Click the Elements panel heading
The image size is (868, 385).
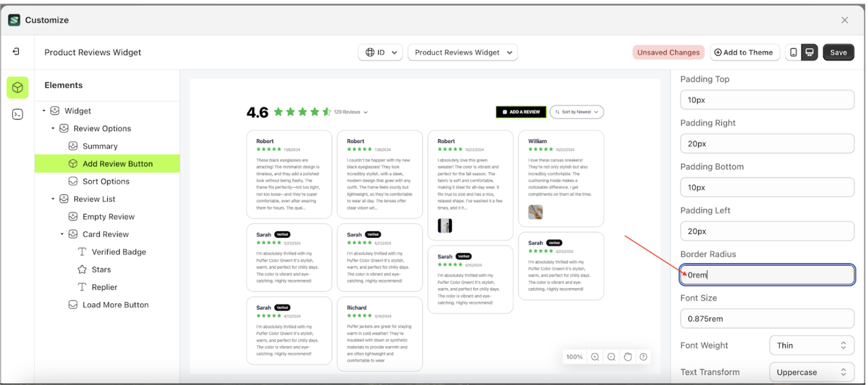pos(64,85)
